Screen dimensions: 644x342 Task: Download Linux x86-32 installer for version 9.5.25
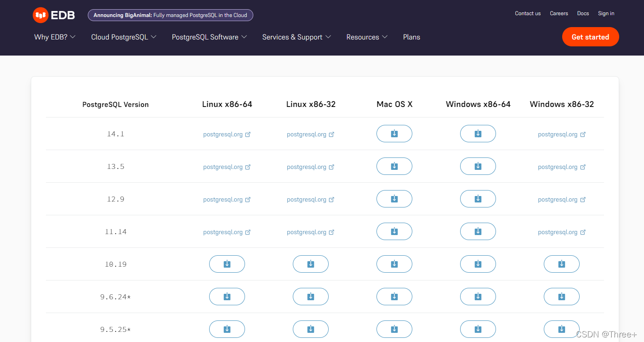(x=310, y=329)
